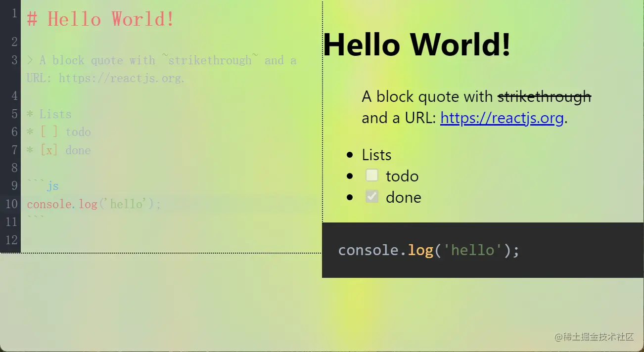Click the 'Hello World!' heading in preview
644x352 pixels.
416,44
